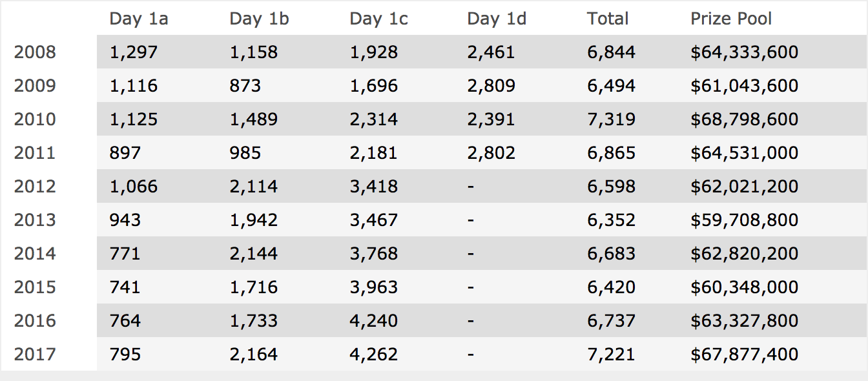
Task: Click the Day 1b column header
Action: click(260, 19)
